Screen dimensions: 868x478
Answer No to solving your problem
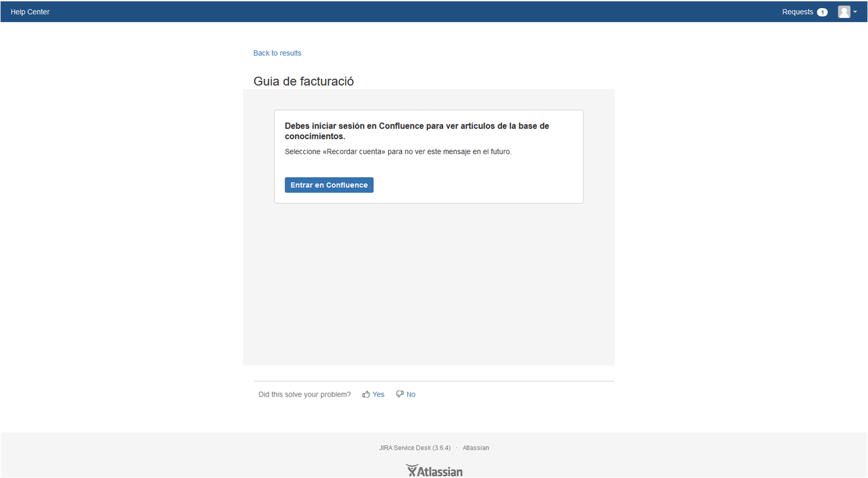click(x=411, y=394)
